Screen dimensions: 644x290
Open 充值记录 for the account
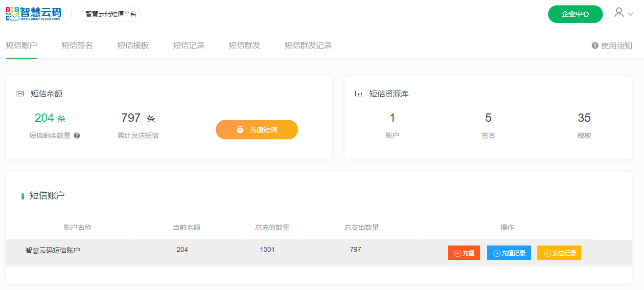tap(508, 253)
